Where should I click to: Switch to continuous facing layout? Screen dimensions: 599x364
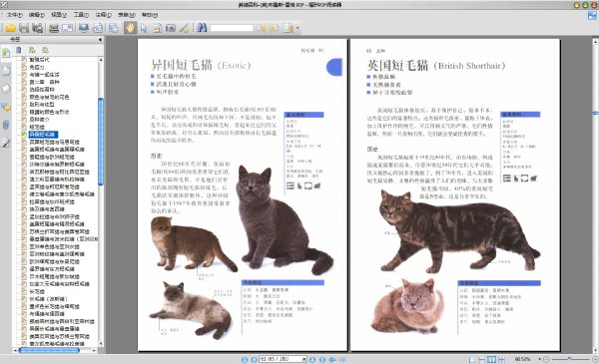pyautogui.click(x=501, y=359)
